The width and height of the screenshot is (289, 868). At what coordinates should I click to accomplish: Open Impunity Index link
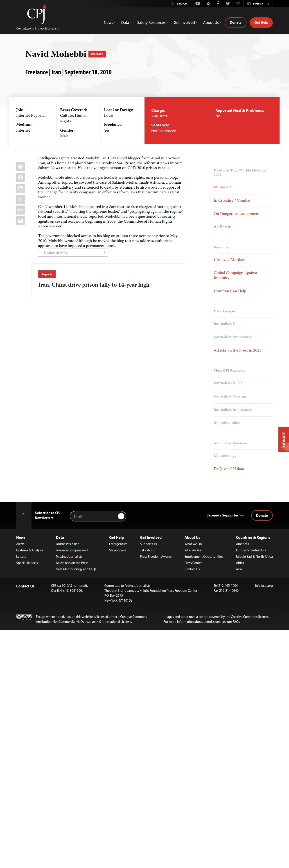click(227, 423)
